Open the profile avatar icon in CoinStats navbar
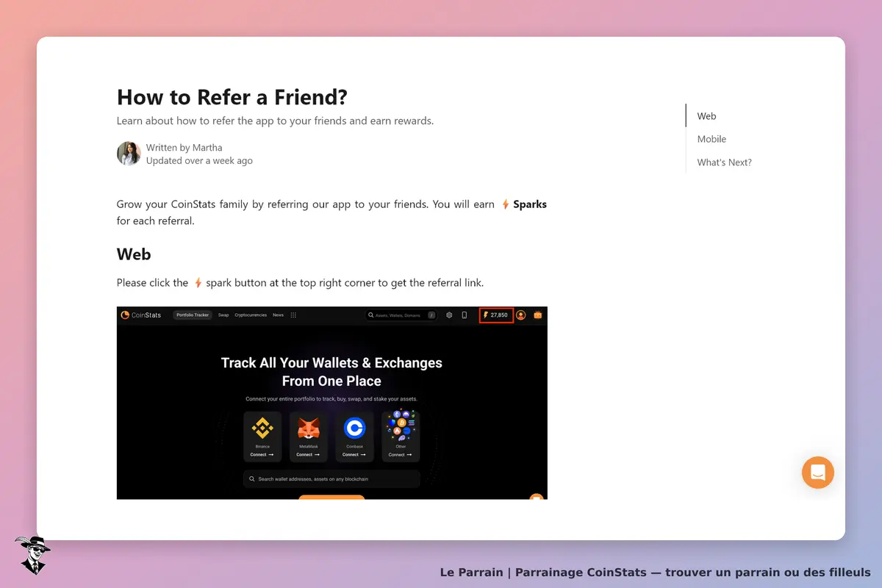 click(521, 315)
